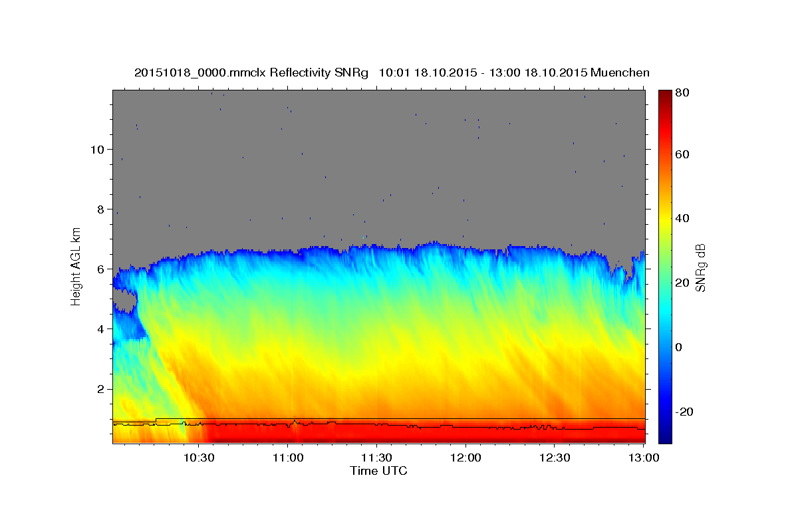Viewport: 798px width, 532px height.
Task: Click the 12:30 time tick label
Action: click(555, 458)
